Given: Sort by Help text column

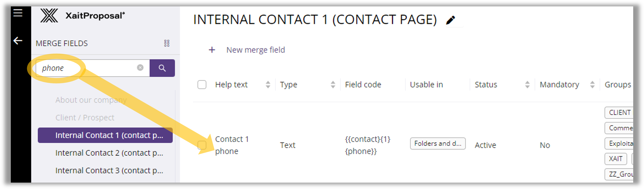Looking at the screenshot, I should pyautogui.click(x=268, y=84).
